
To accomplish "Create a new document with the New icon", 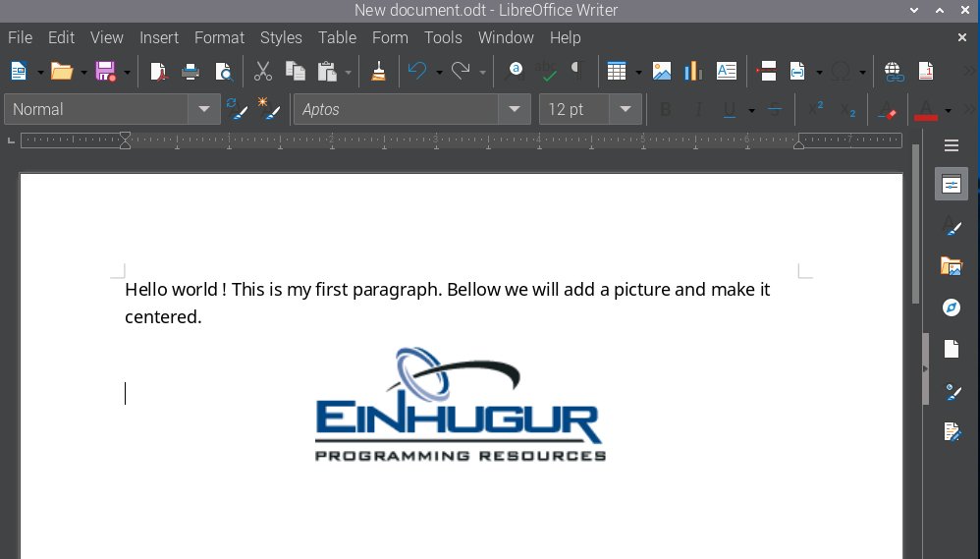I will [18, 72].
